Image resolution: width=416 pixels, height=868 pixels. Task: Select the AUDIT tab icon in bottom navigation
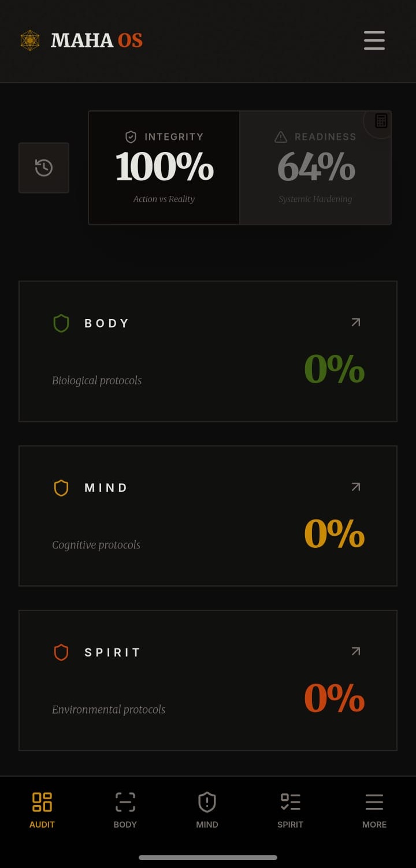point(42,802)
